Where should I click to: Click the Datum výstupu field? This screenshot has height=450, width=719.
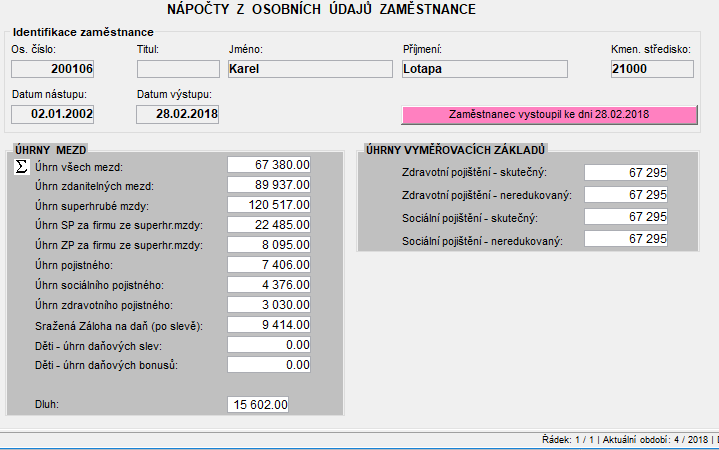coord(177,114)
